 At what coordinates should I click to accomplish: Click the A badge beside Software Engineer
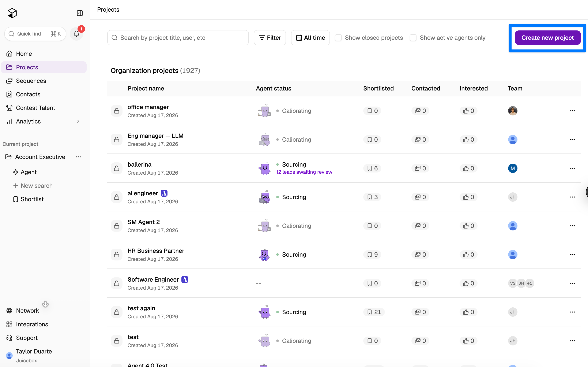185,280
